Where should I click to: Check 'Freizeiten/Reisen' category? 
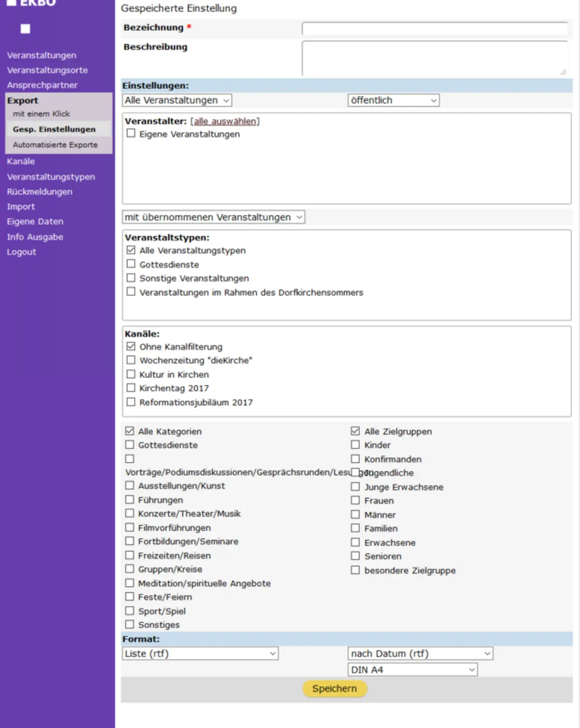[x=130, y=555]
